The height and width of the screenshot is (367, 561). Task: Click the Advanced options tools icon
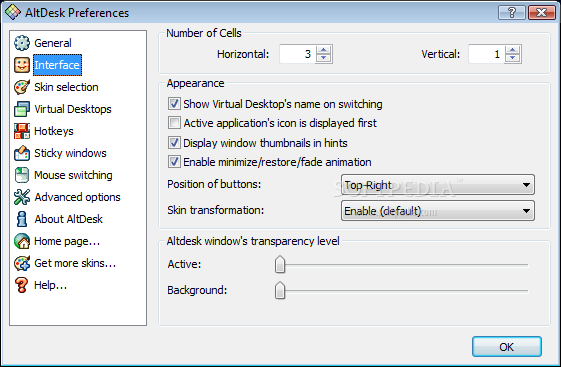click(22, 197)
